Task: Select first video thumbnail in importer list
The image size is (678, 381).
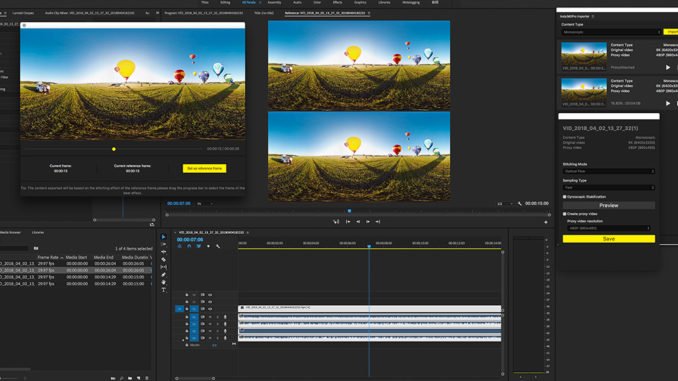Action: click(x=584, y=56)
